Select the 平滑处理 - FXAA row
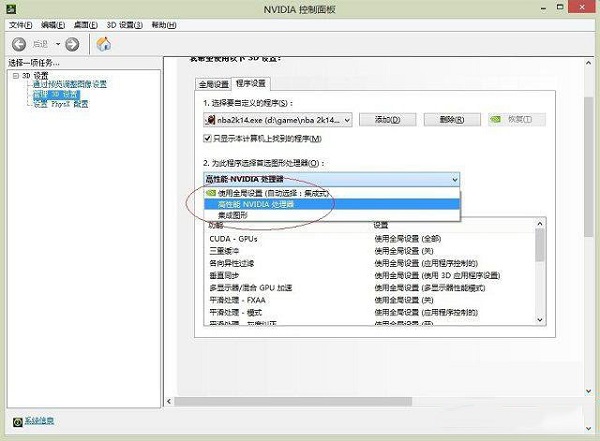This screenshot has height=441, width=600. coord(369,300)
